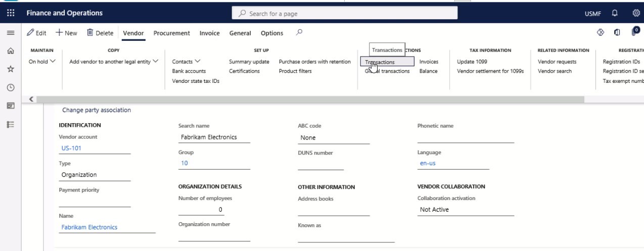Open Purchase orders with retention

click(314, 62)
